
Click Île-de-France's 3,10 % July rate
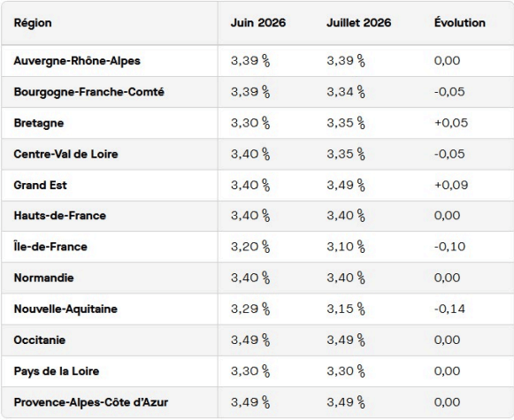point(346,247)
